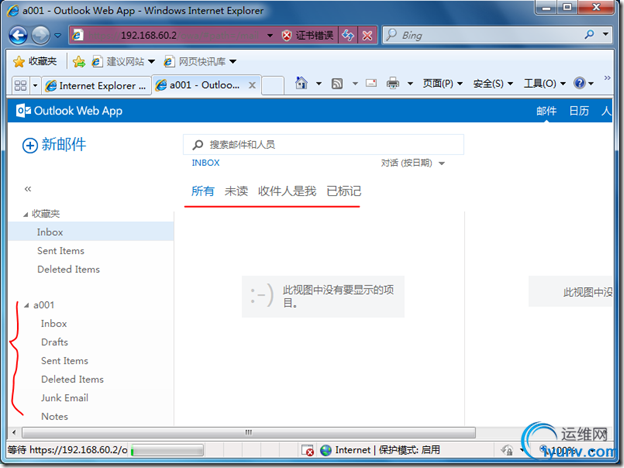Click the 搜索邮件和人员 search field
The image size is (624, 468).
point(324,144)
